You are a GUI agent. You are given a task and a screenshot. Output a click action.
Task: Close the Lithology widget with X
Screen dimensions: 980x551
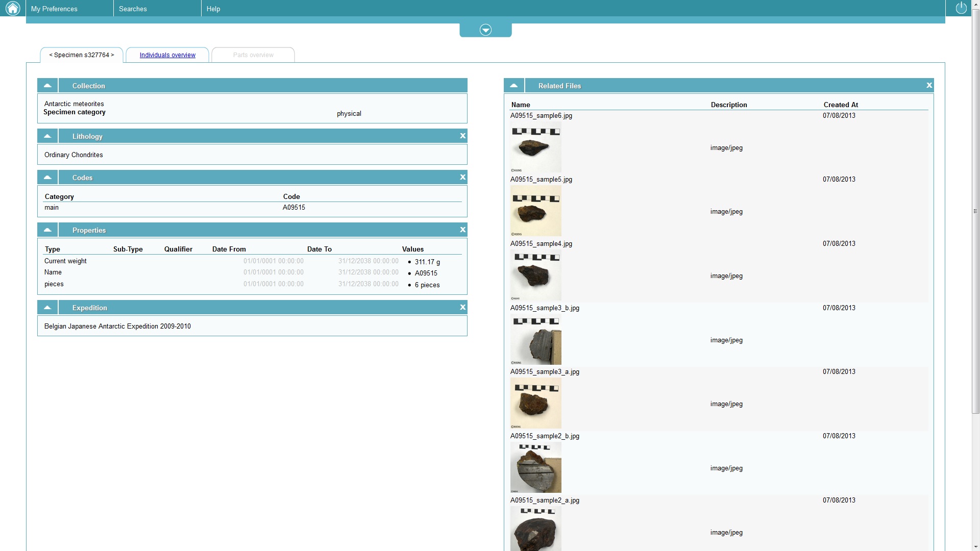tap(462, 136)
